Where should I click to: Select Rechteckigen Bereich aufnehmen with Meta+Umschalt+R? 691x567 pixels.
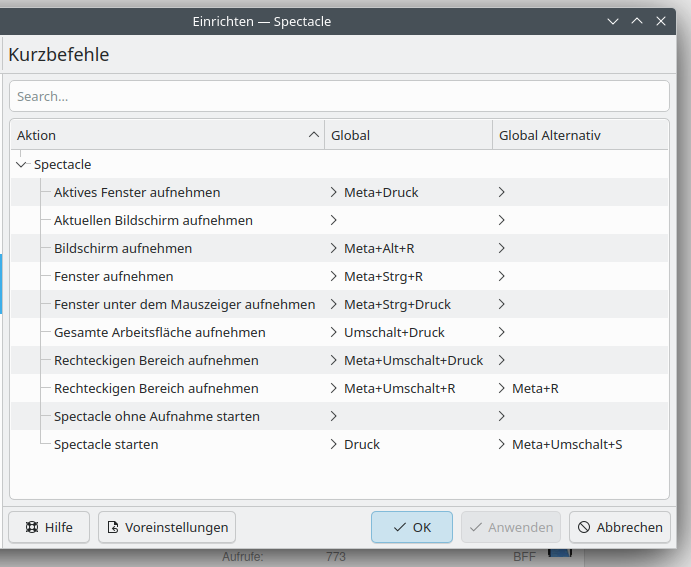[x=156, y=388]
